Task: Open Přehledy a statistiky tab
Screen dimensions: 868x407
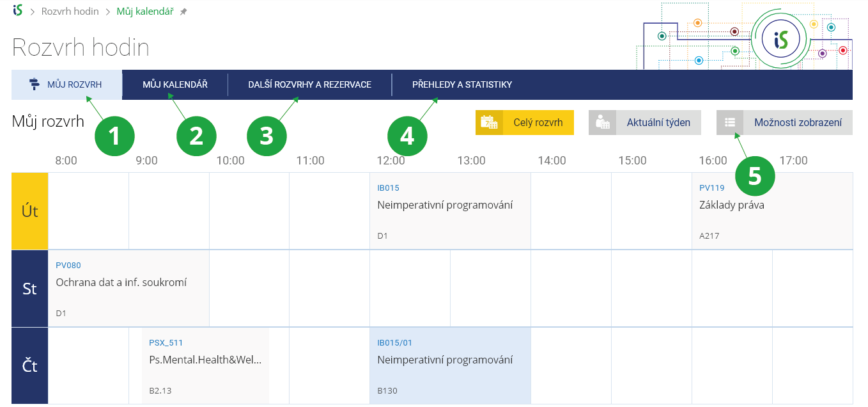Action: (x=461, y=84)
